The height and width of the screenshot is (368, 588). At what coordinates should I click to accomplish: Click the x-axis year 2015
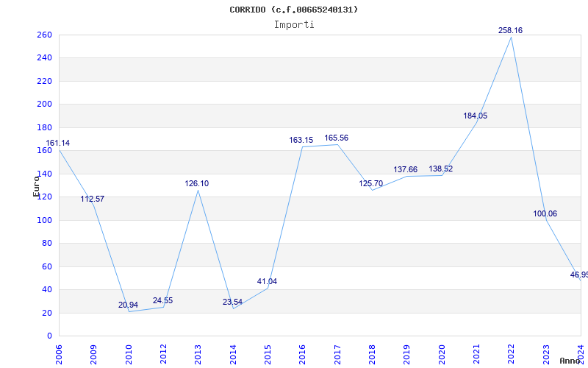pos(268,355)
